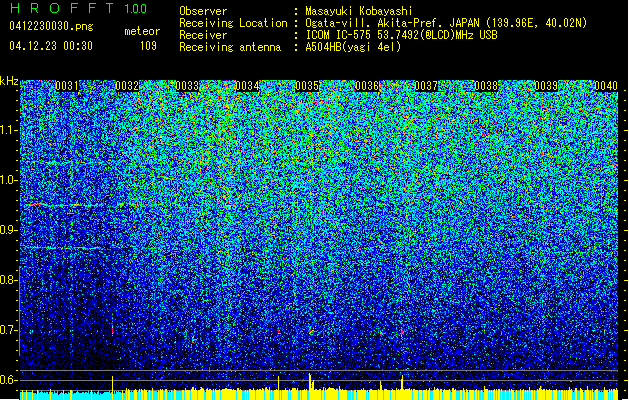This screenshot has height=400, width=629.
Task: Click the 0031 time marker
Action: pos(67,86)
